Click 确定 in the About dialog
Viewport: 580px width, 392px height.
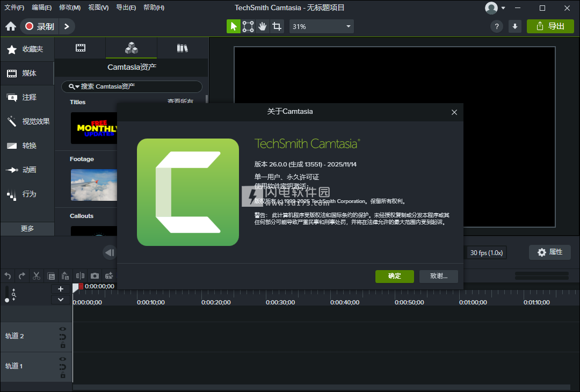point(395,276)
